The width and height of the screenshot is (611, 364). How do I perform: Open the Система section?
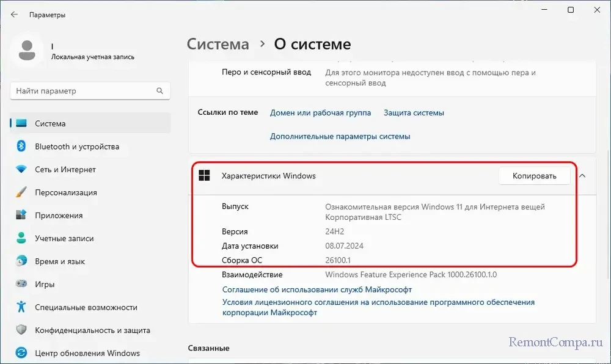coord(90,123)
